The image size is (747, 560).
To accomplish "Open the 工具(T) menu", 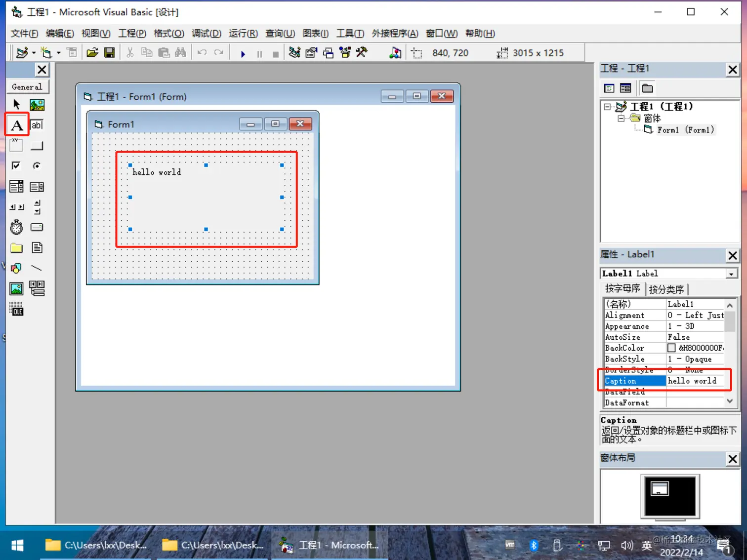I will [x=350, y=33].
